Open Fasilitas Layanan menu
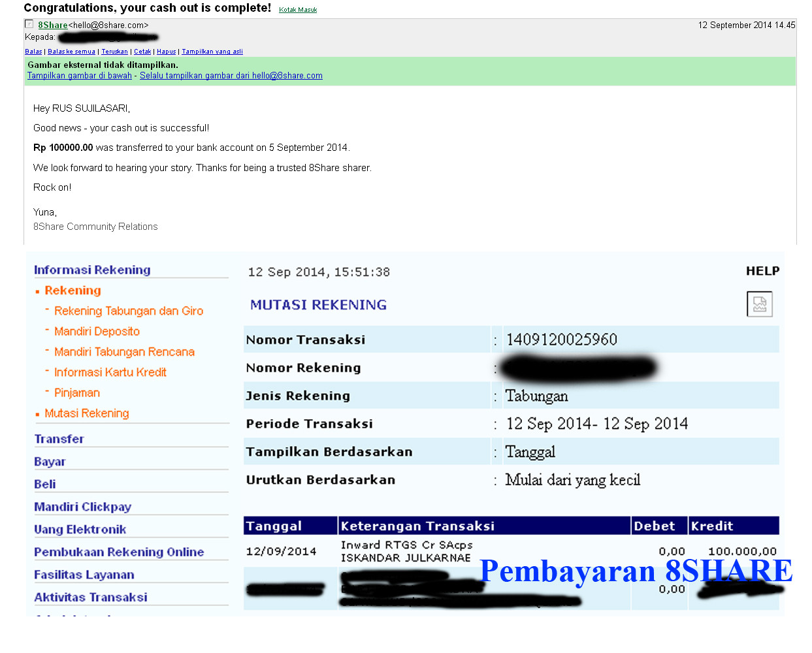This screenshot has height=653, width=812. (84, 575)
